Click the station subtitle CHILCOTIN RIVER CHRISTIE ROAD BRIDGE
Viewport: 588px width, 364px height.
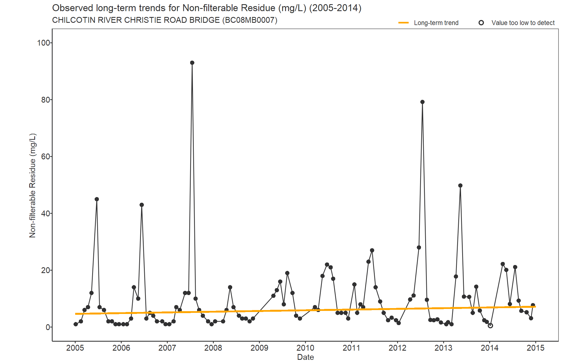point(165,20)
